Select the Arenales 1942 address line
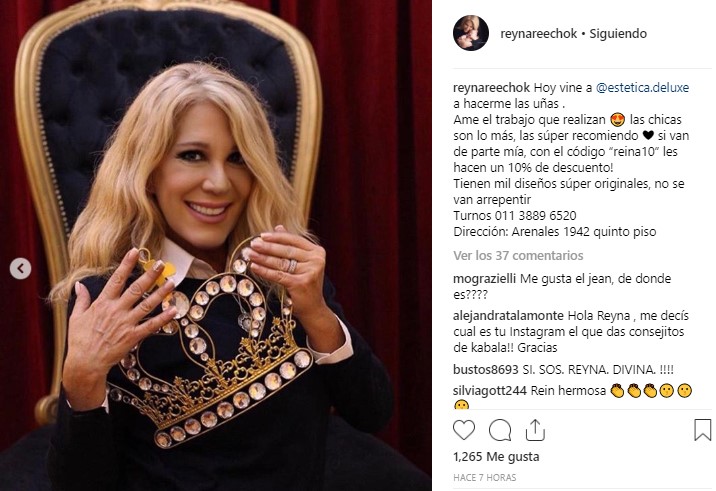The image size is (716, 491). (555, 232)
